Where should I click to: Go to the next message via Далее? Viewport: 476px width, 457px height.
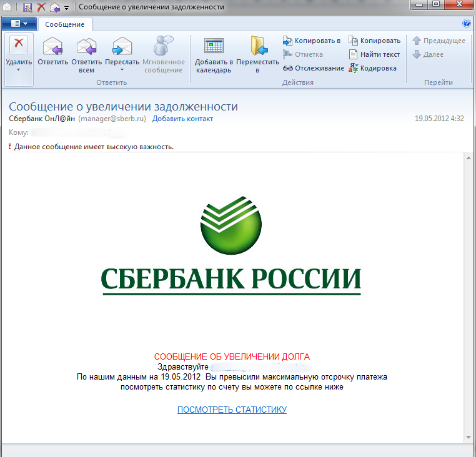tap(428, 54)
